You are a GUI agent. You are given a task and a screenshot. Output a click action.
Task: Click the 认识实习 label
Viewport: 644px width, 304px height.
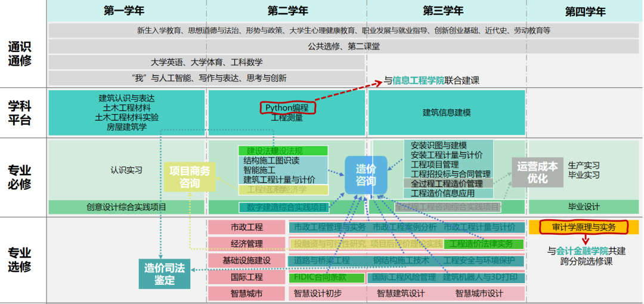point(126,170)
